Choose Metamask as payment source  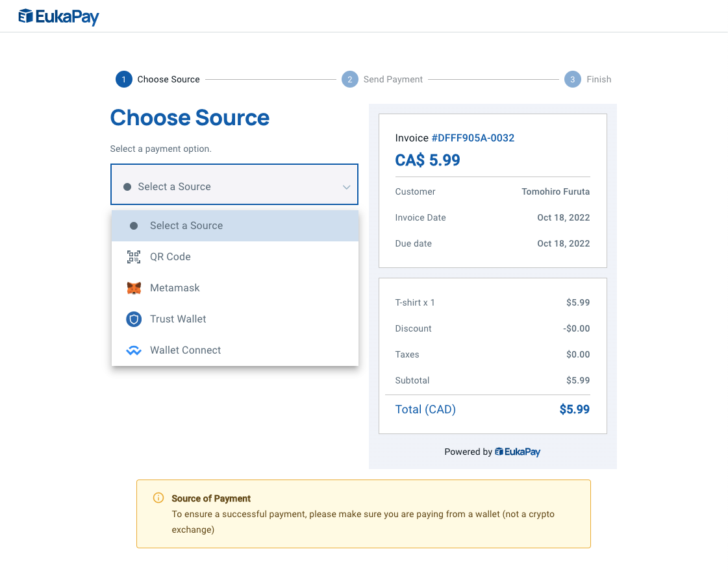235,288
